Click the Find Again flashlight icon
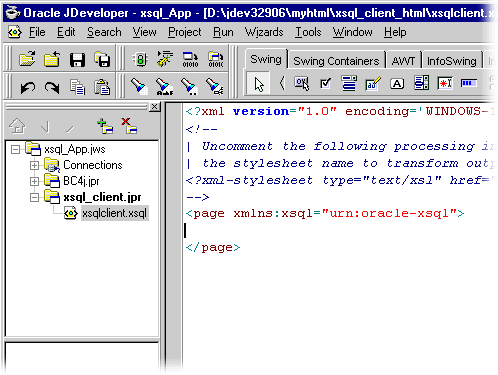 pyautogui.click(x=165, y=86)
